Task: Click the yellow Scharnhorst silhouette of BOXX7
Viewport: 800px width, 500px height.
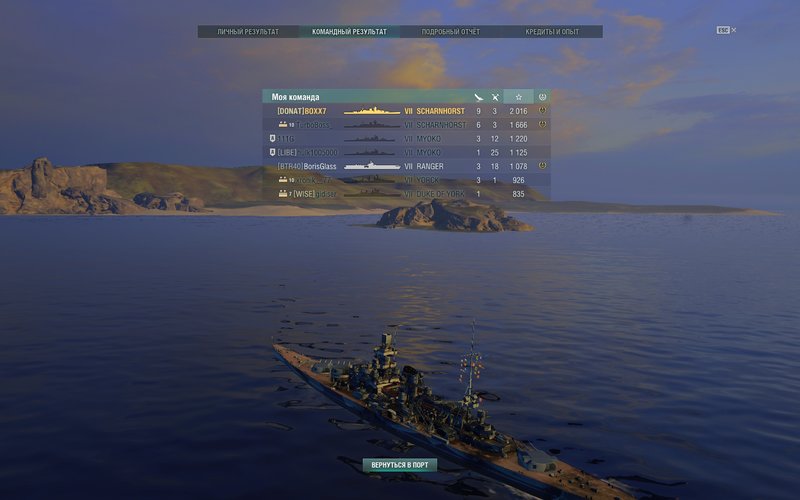Action: [x=372, y=111]
